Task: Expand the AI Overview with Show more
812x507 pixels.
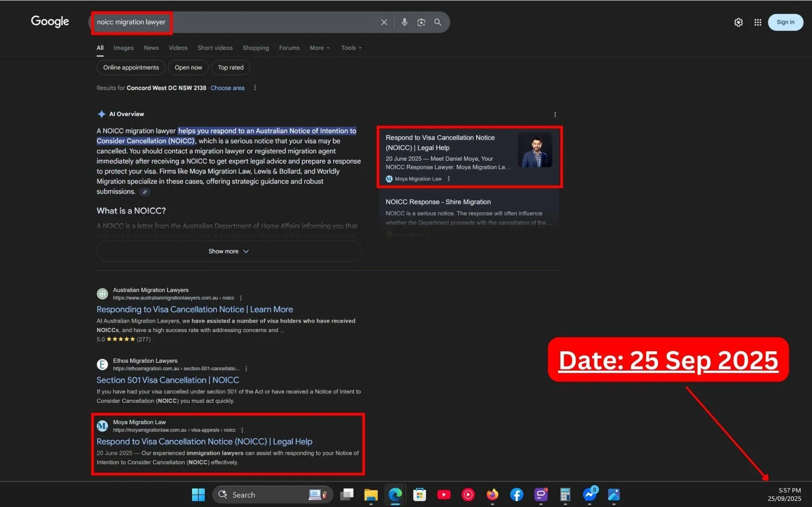Action: [x=229, y=251]
